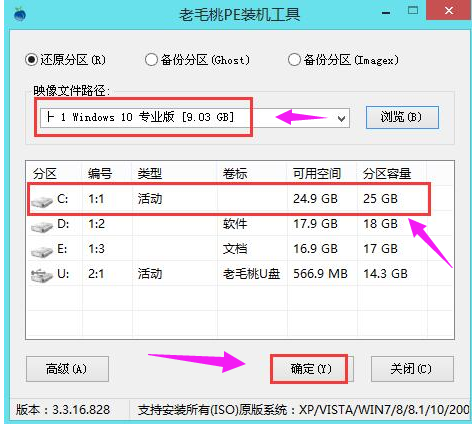
Task: Click the 软件 volume label
Action: [x=235, y=224]
